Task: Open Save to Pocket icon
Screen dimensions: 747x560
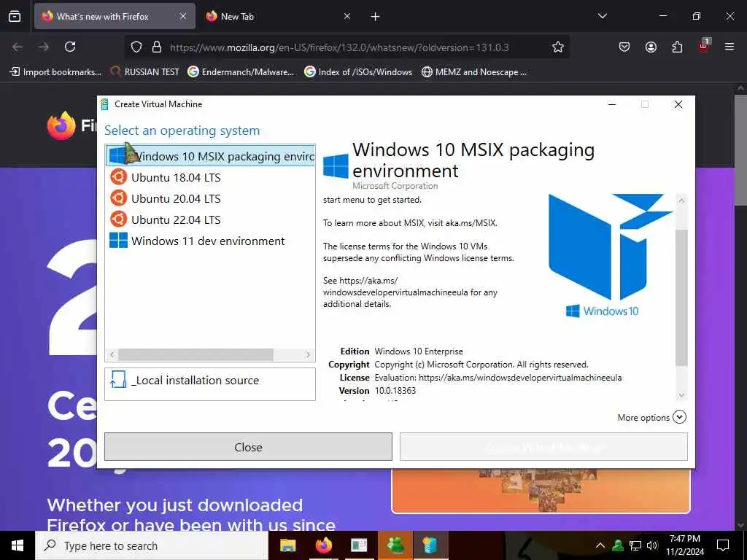Action: click(624, 47)
